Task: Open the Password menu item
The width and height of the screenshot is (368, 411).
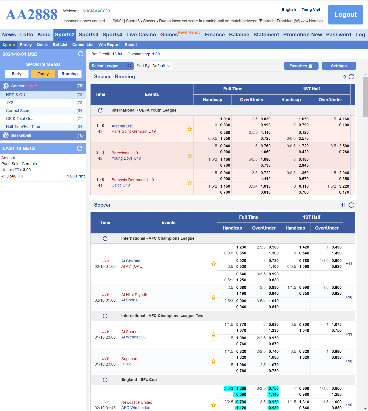Action: pos(339,34)
